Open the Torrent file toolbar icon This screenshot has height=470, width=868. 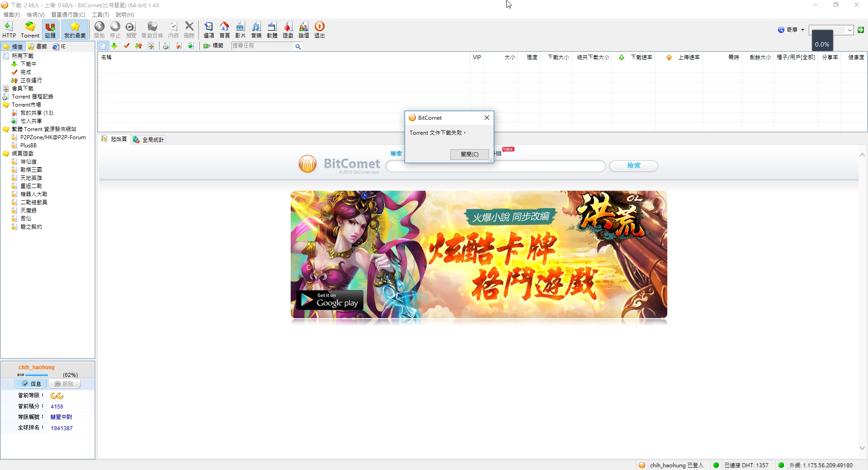coord(30,30)
